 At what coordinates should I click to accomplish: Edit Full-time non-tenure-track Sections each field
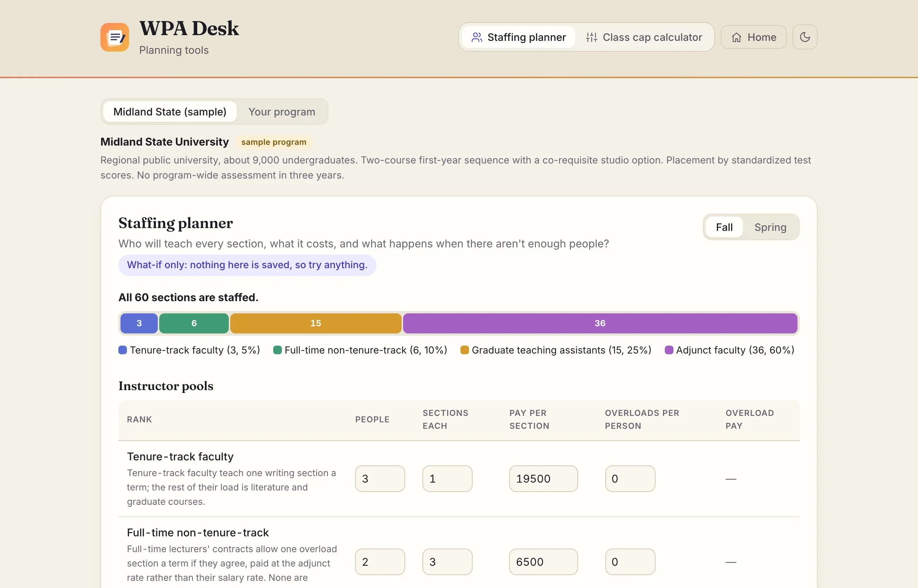(x=447, y=562)
